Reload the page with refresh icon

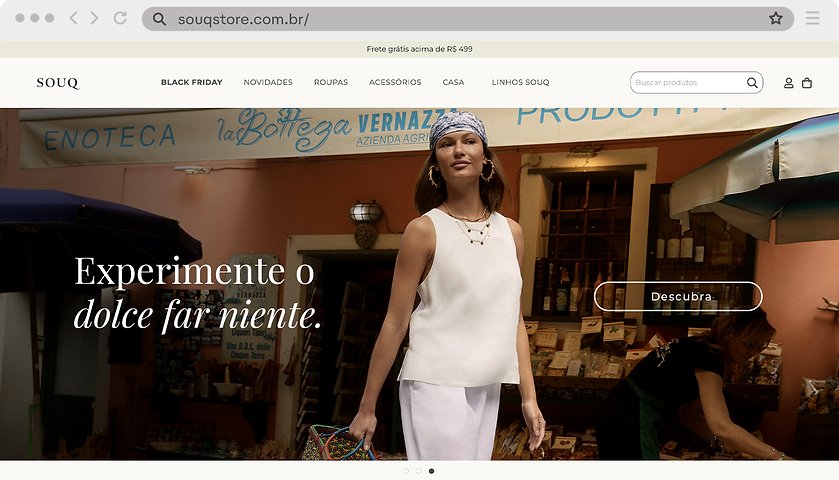120,18
